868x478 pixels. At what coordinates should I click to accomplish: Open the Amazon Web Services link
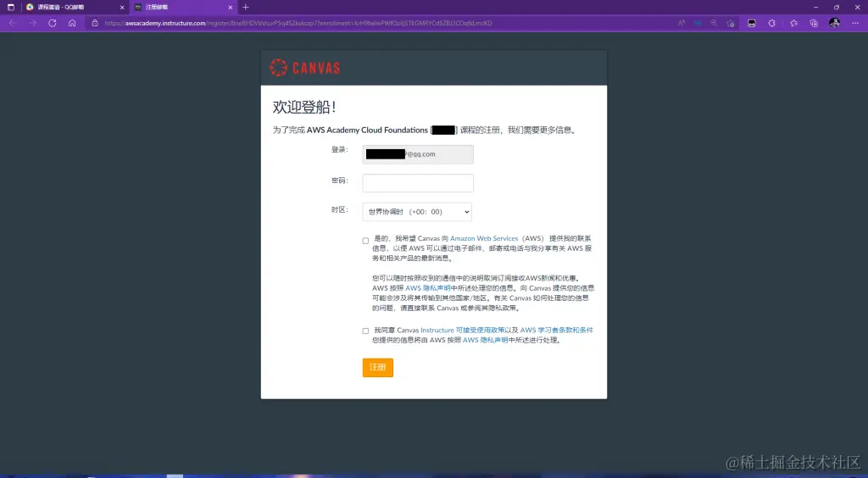484,238
